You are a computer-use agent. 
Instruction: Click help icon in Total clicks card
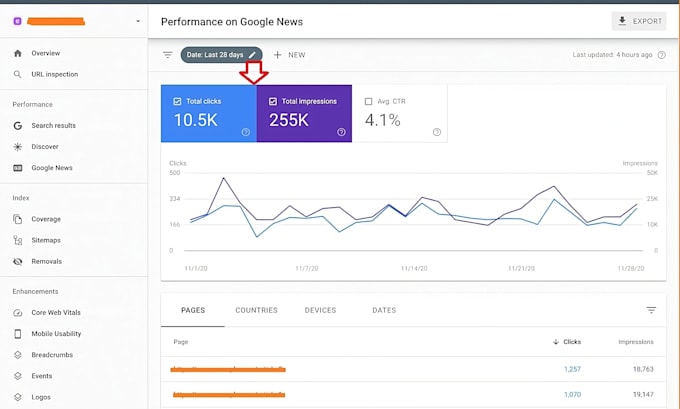pos(246,132)
